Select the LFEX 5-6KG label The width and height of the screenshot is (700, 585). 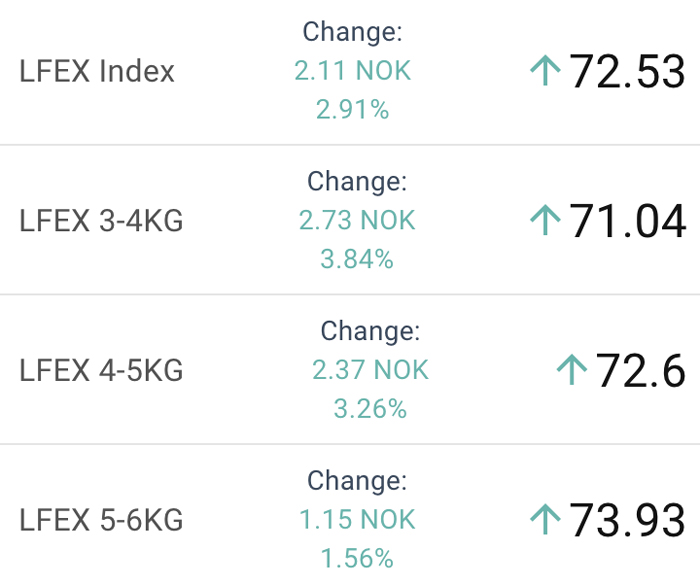click(x=101, y=520)
